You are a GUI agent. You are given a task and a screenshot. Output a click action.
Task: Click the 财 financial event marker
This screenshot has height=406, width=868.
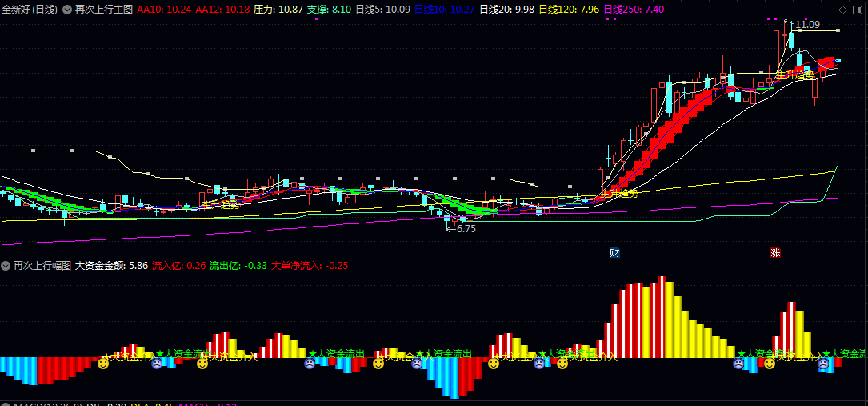pos(614,252)
